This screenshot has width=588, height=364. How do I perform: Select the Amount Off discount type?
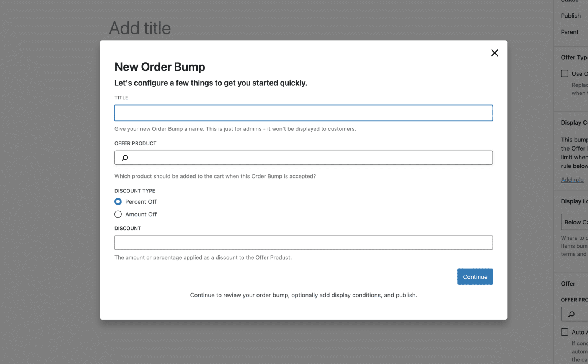click(x=118, y=214)
